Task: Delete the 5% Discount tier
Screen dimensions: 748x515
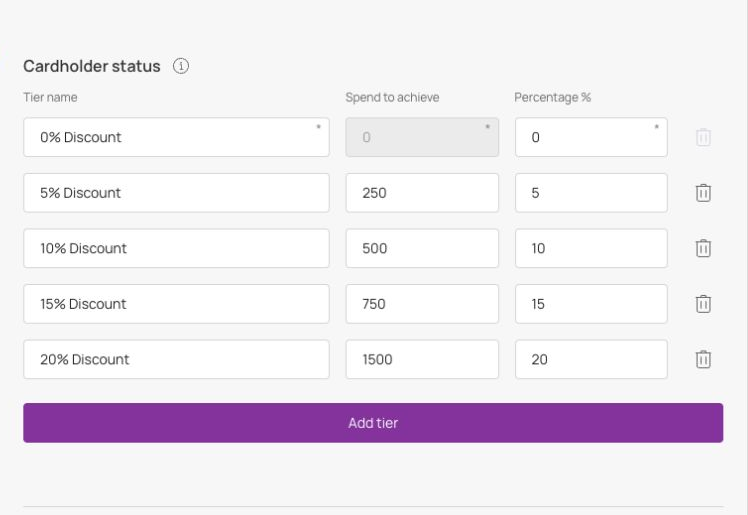Action: coord(703,193)
